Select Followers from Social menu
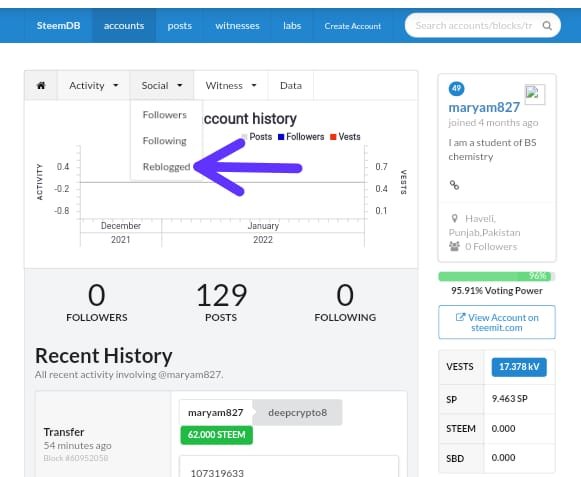The width and height of the screenshot is (581, 477). pos(165,115)
